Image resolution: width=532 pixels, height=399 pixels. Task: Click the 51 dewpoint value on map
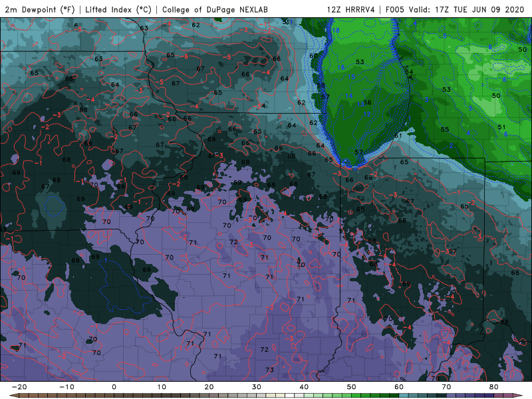click(x=501, y=127)
